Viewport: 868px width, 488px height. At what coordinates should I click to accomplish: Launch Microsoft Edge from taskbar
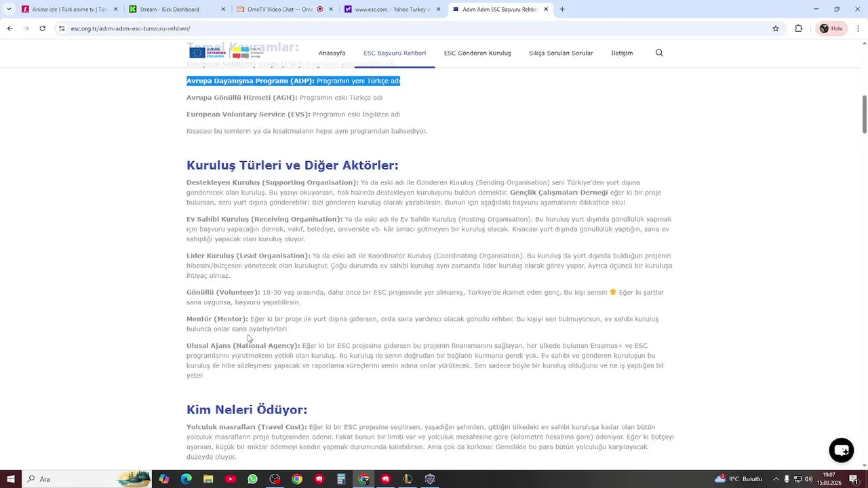[x=186, y=479]
